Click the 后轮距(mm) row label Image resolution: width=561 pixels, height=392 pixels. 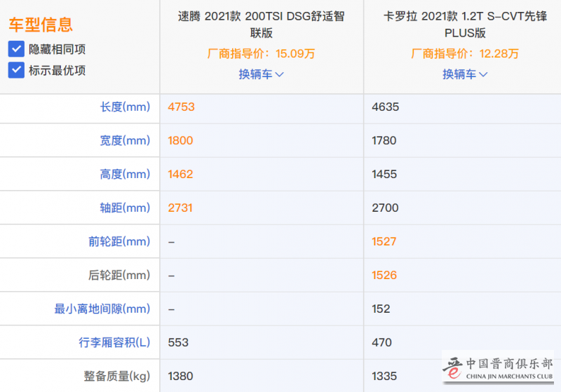pos(119,275)
